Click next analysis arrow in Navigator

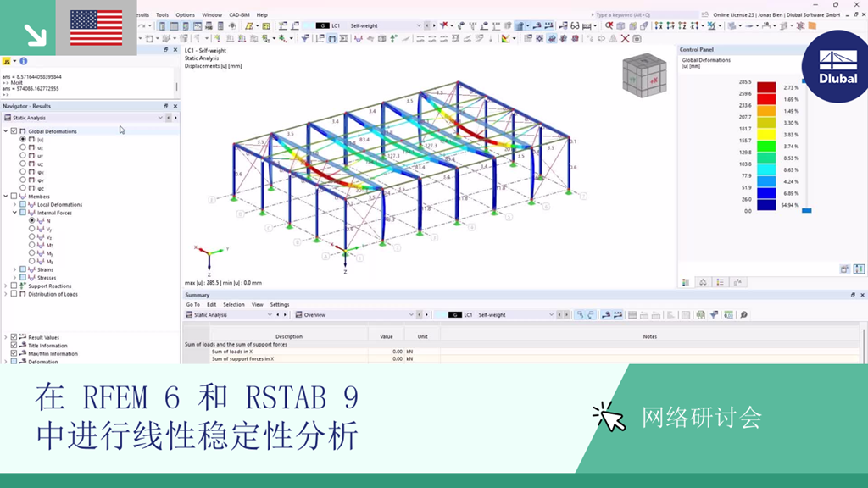point(175,118)
